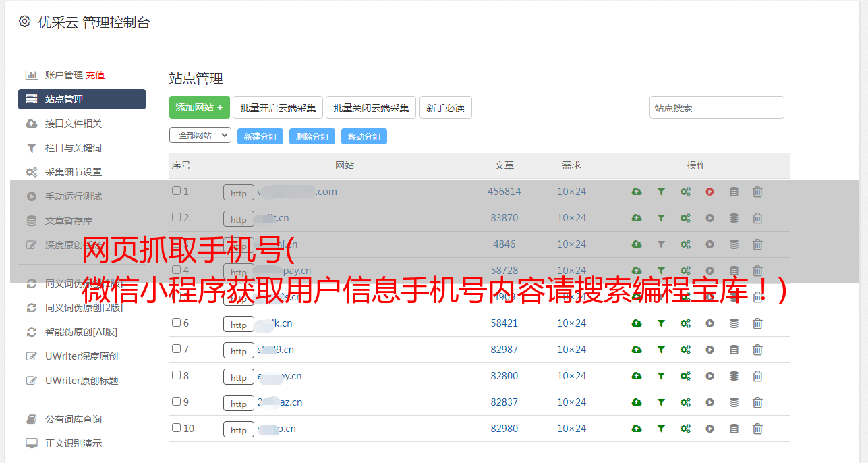Click the 新建分组 button
868x463 pixels.
point(260,137)
